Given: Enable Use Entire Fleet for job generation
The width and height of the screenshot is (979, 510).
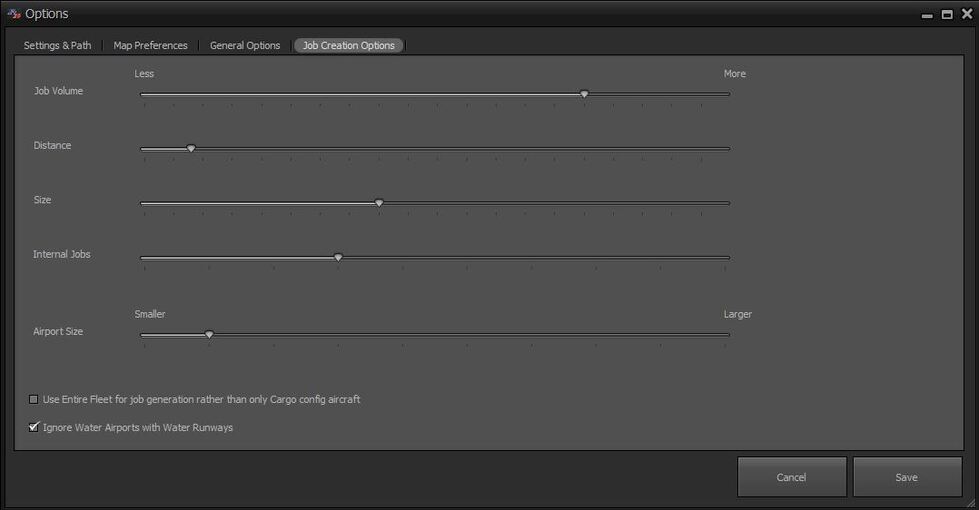Looking at the screenshot, I should (34, 400).
